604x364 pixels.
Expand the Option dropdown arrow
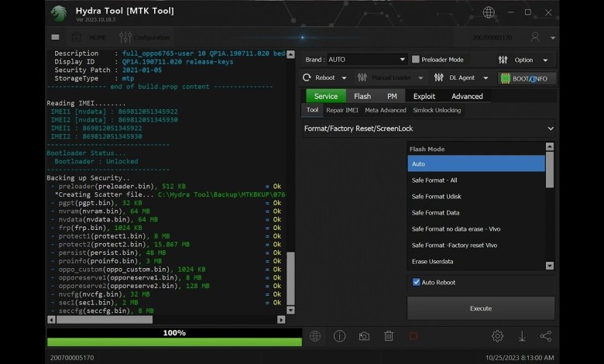pos(545,60)
